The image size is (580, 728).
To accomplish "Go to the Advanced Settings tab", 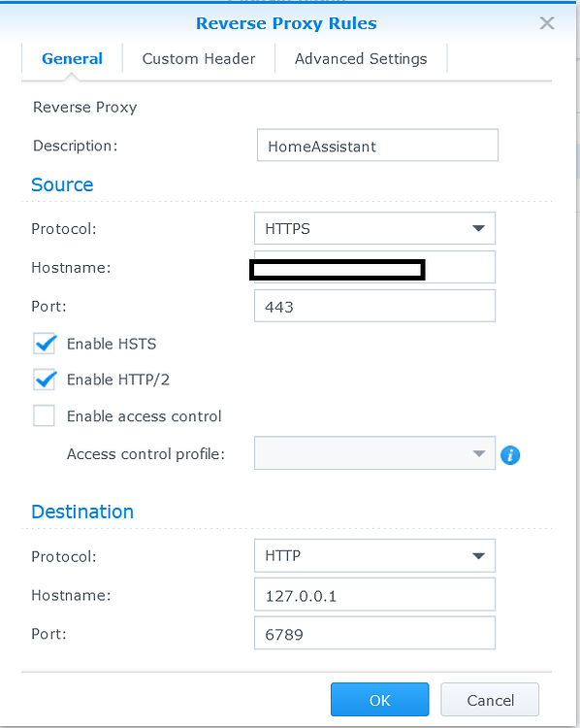I will (x=361, y=59).
